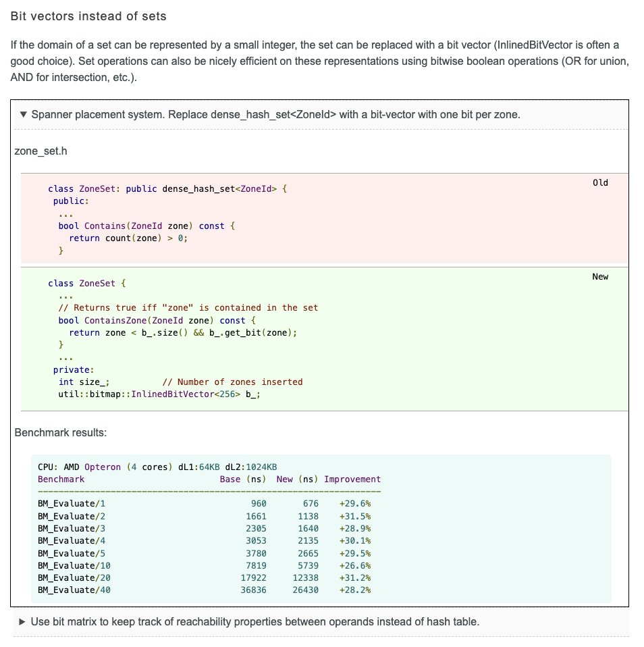The image size is (644, 647).
Task: Click 'return count(zone) > 0;' in old code
Action: (128, 238)
